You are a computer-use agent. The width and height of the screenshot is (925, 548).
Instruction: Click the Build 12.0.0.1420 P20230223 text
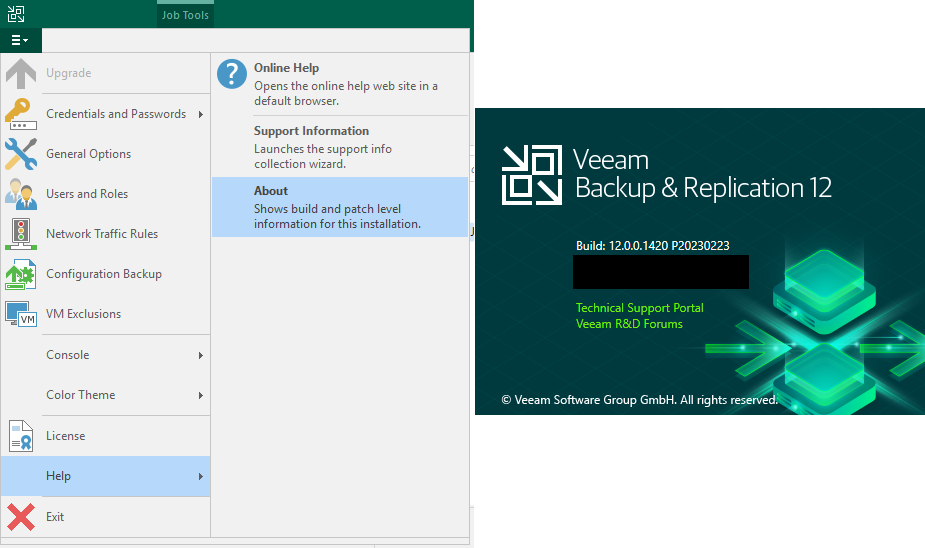click(652, 245)
